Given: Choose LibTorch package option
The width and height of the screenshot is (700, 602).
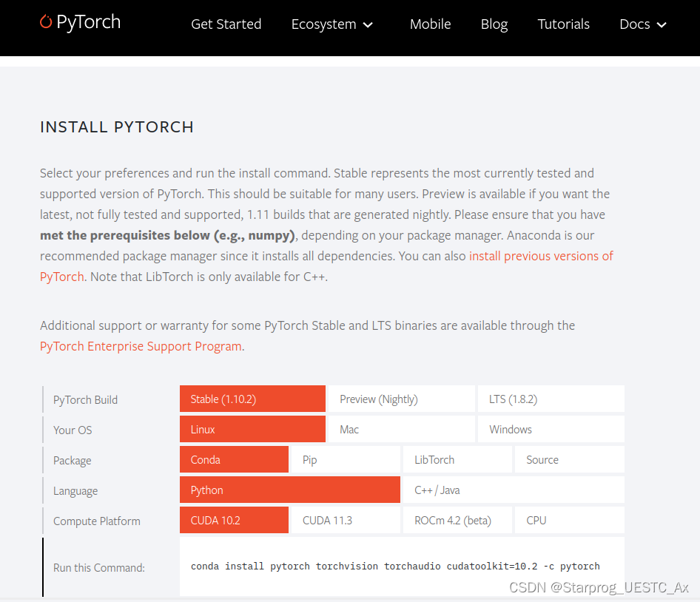Looking at the screenshot, I should click(x=457, y=459).
